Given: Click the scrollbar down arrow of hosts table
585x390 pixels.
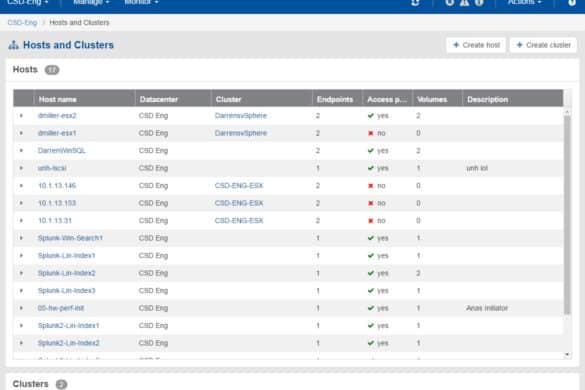Looking at the screenshot, I should point(567,355).
